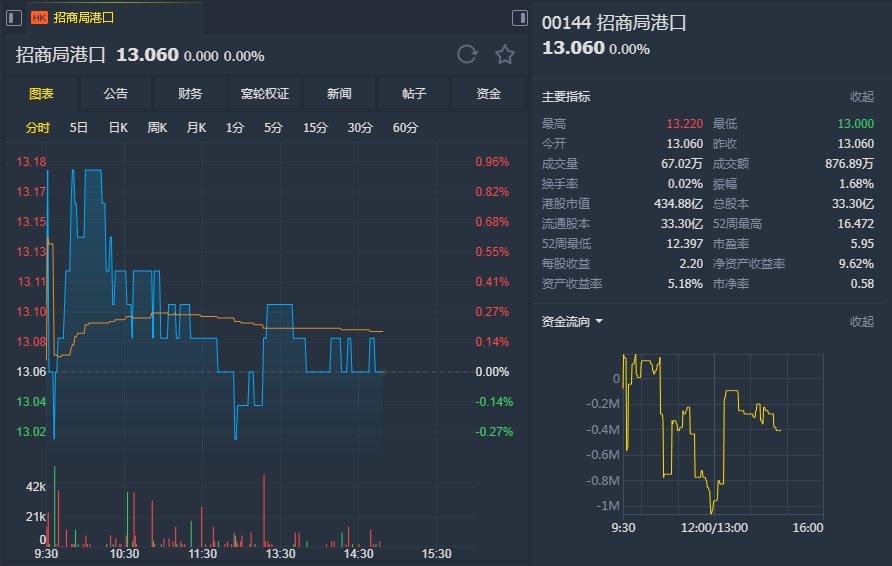This screenshot has width=892, height=566.
Task: Click the 成交额 value 876.89万
Action: (x=849, y=164)
